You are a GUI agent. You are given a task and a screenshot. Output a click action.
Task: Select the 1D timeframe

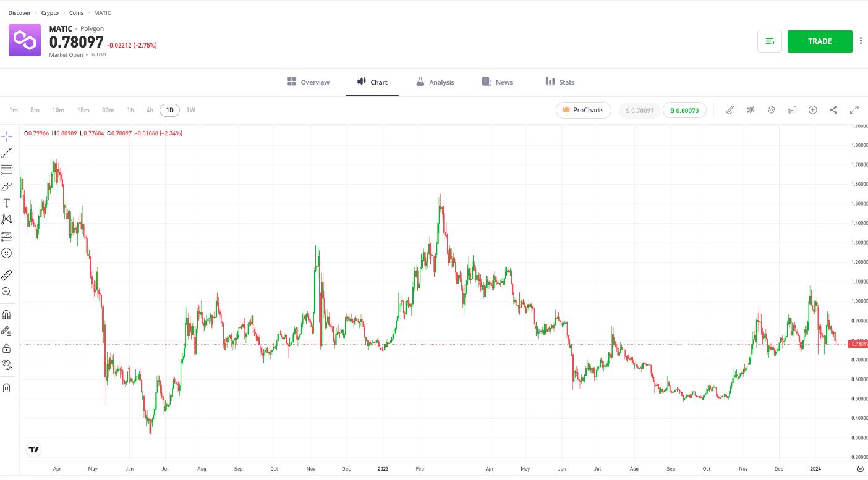[x=169, y=111]
